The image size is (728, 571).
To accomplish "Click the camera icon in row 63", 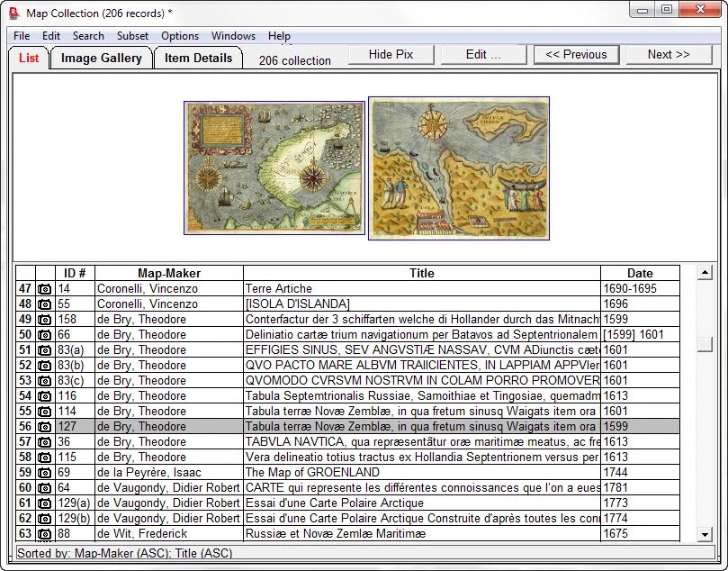I will pyautogui.click(x=44, y=534).
